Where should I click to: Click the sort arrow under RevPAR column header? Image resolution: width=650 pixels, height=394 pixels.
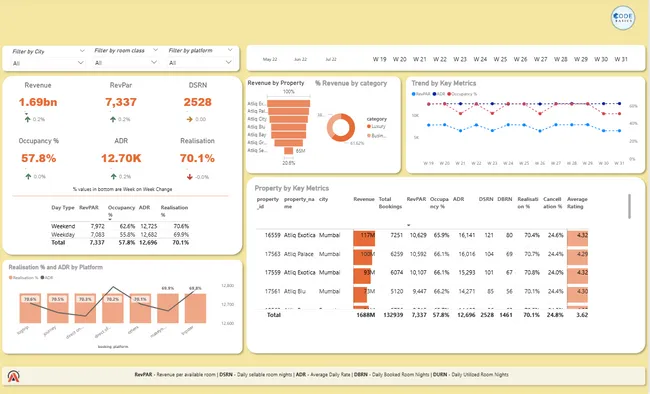[x=408, y=225]
